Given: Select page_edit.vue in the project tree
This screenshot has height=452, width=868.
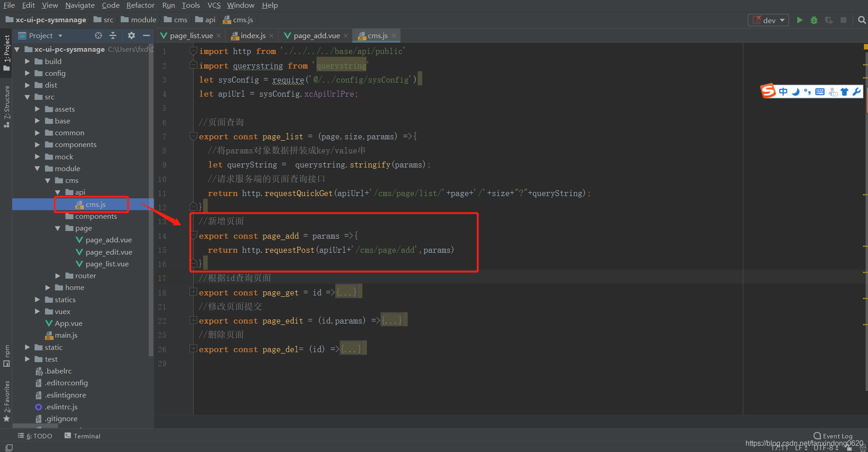Looking at the screenshot, I should tap(109, 252).
